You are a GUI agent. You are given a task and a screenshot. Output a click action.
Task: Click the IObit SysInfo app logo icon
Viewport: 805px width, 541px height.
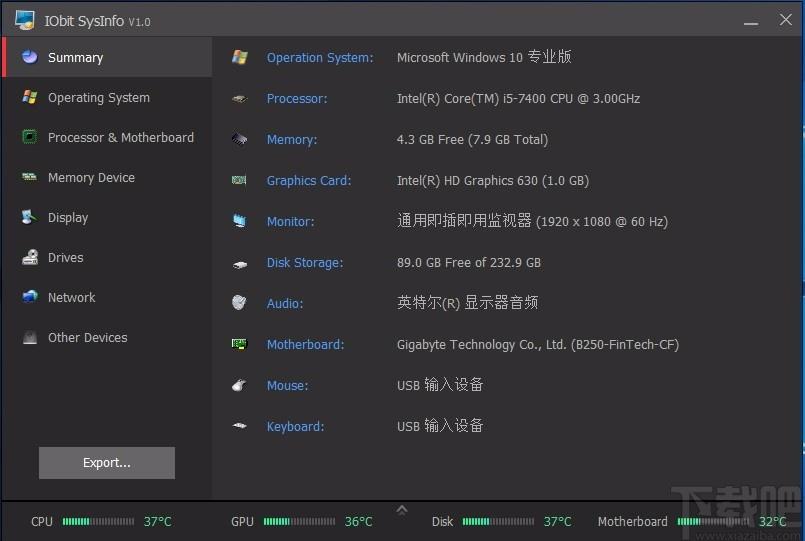[x=25, y=20]
